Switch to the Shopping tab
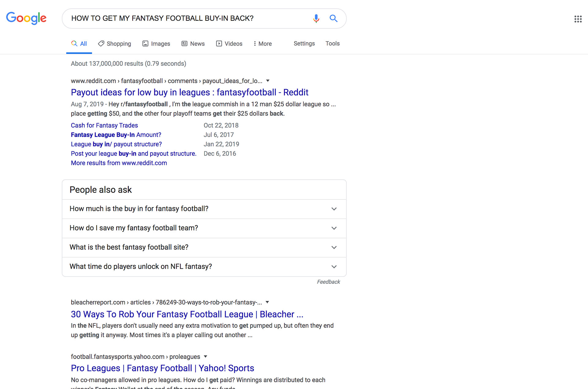This screenshot has height=389, width=588. (115, 44)
